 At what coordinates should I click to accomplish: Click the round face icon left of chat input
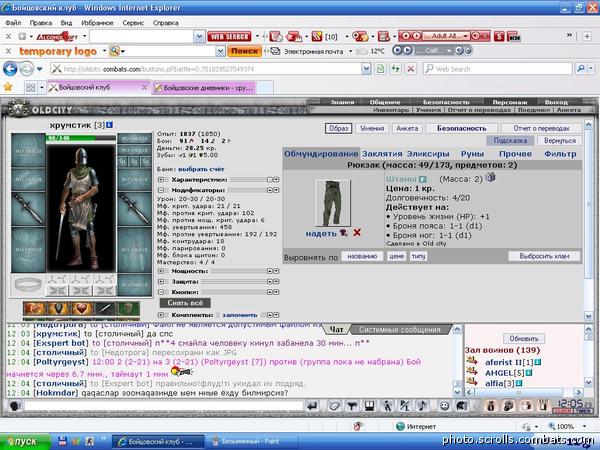pos(15,406)
